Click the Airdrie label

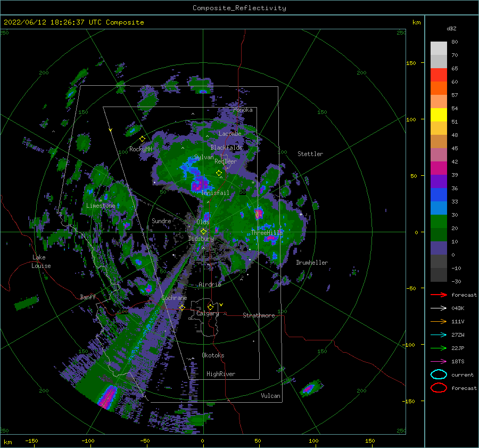tap(210, 284)
